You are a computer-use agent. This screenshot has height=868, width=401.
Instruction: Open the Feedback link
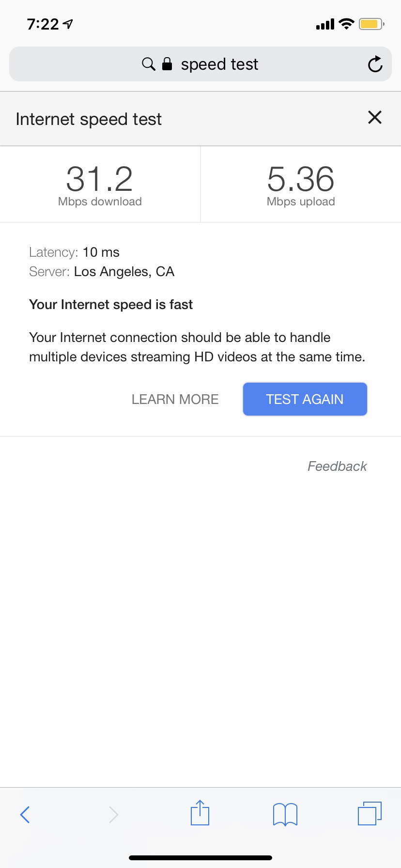click(x=337, y=466)
